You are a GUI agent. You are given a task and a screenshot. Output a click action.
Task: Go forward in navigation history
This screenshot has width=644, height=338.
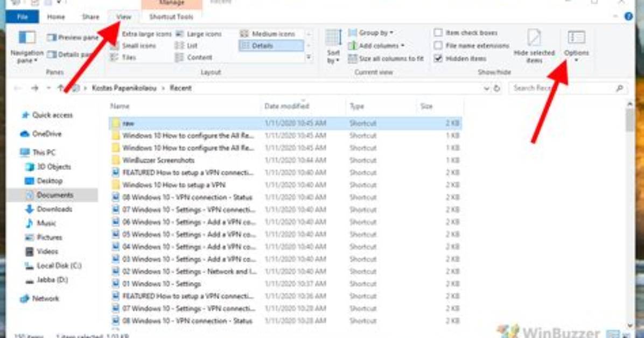click(34, 88)
